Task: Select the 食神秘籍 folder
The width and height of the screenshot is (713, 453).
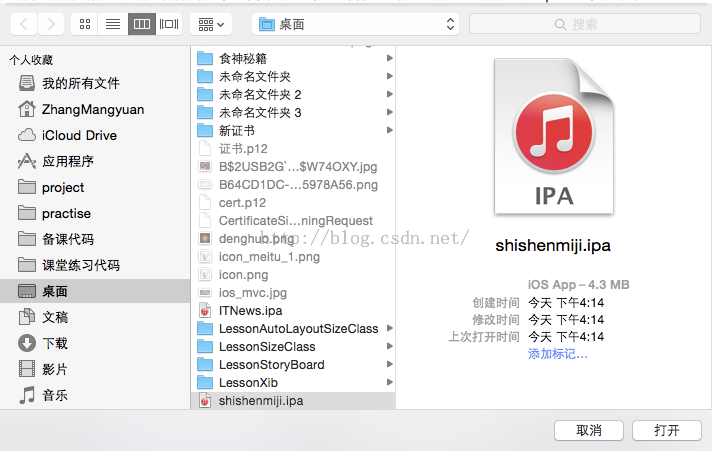Action: pyautogui.click(x=293, y=58)
